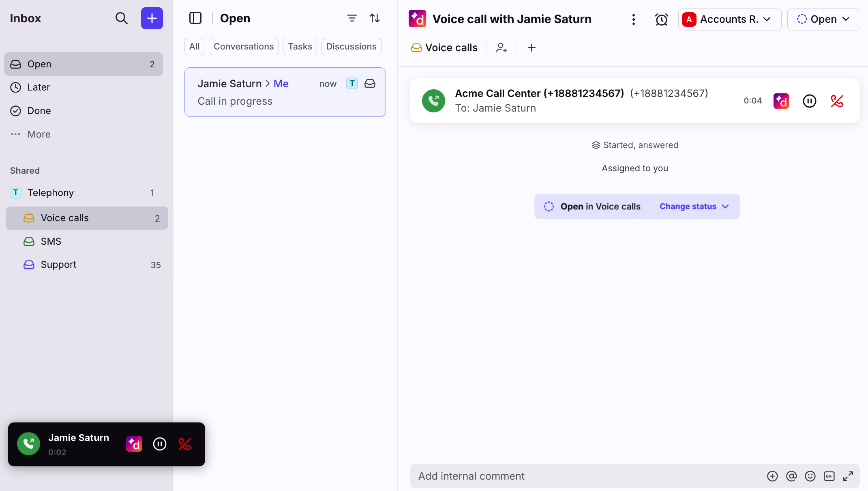Select the Discussions tab

click(351, 47)
